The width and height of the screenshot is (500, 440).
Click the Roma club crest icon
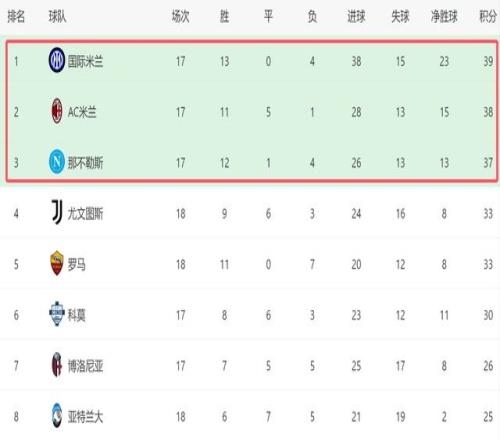pyautogui.click(x=57, y=263)
